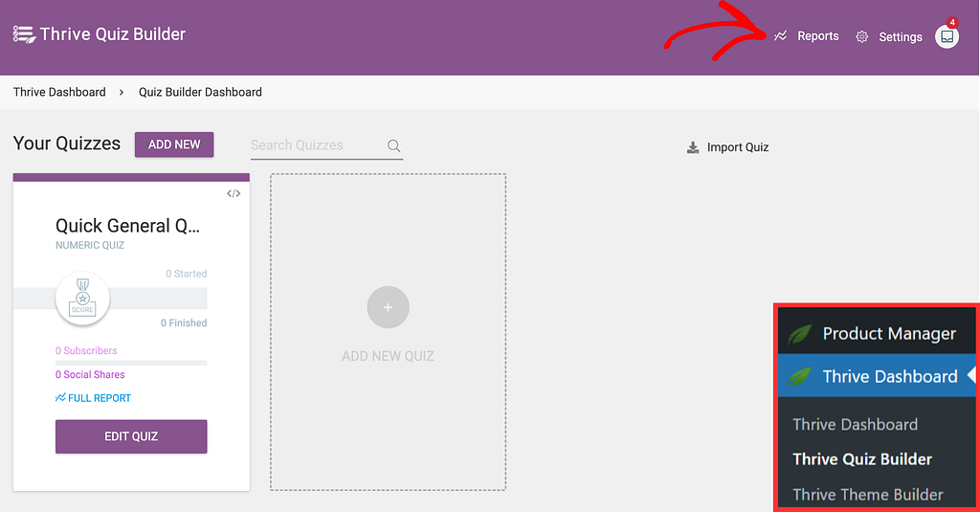Click the ADD NEW button
Screen dimensions: 980x512
(174, 145)
